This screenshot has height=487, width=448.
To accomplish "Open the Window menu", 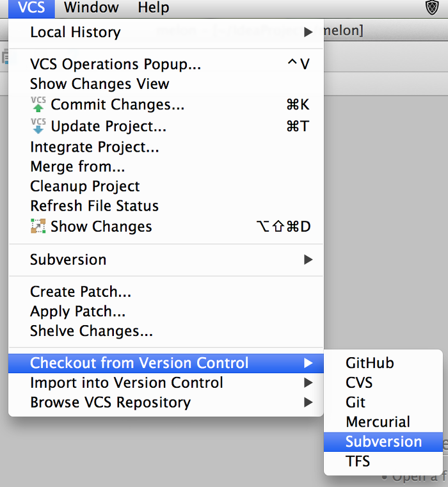I will (92, 8).
